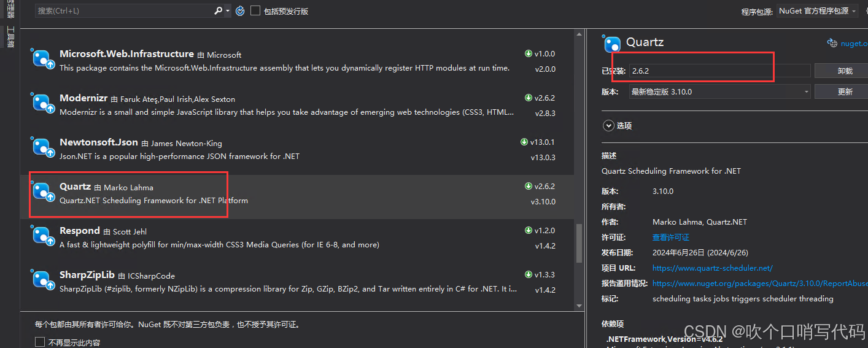Viewport: 868px width, 348px height.
Task: Select the SharpZipLib package icon
Action: 42,280
